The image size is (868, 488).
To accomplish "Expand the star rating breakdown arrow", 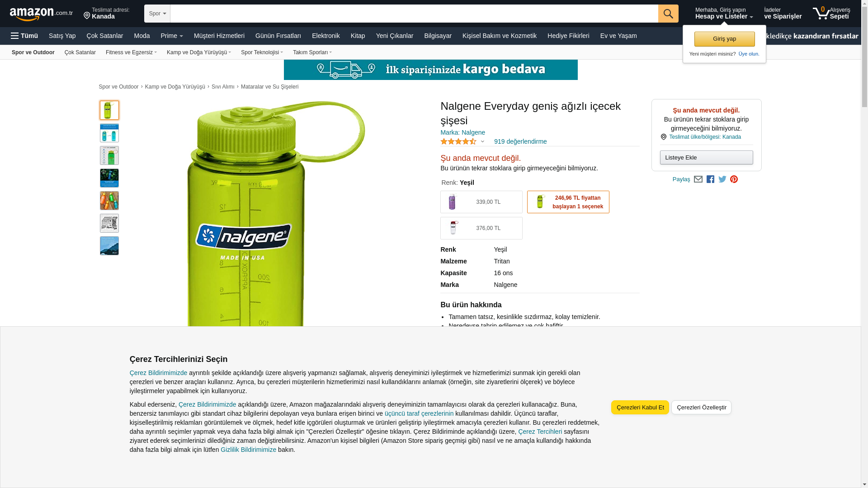I will (x=482, y=141).
